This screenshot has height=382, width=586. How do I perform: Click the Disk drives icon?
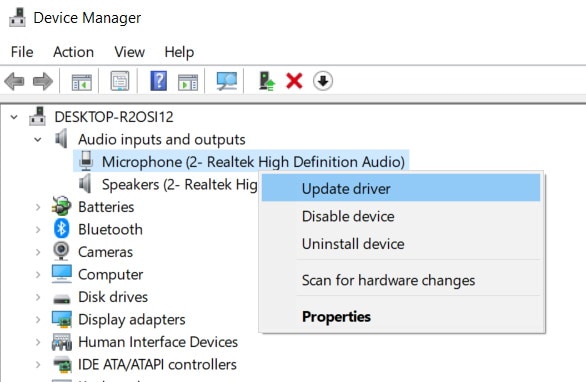coord(62,299)
